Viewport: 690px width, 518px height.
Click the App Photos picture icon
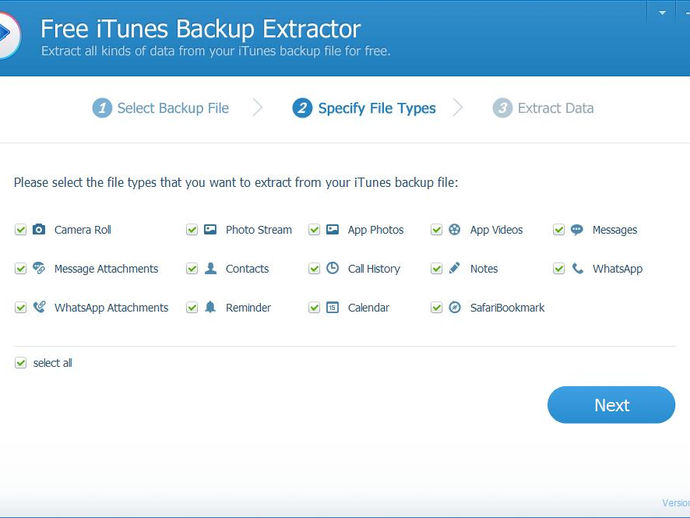pos(332,229)
